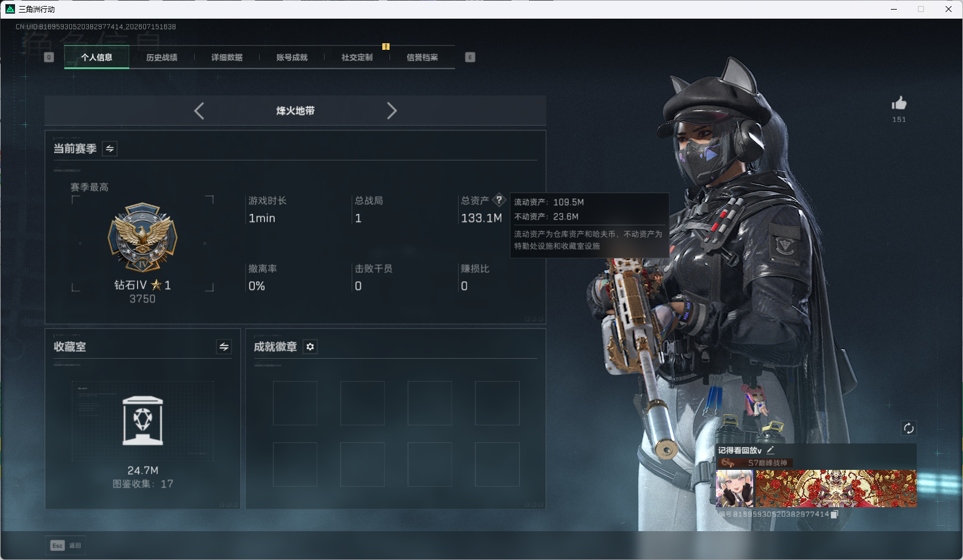
Task: Open the 信誉档案 tab
Action: (422, 57)
